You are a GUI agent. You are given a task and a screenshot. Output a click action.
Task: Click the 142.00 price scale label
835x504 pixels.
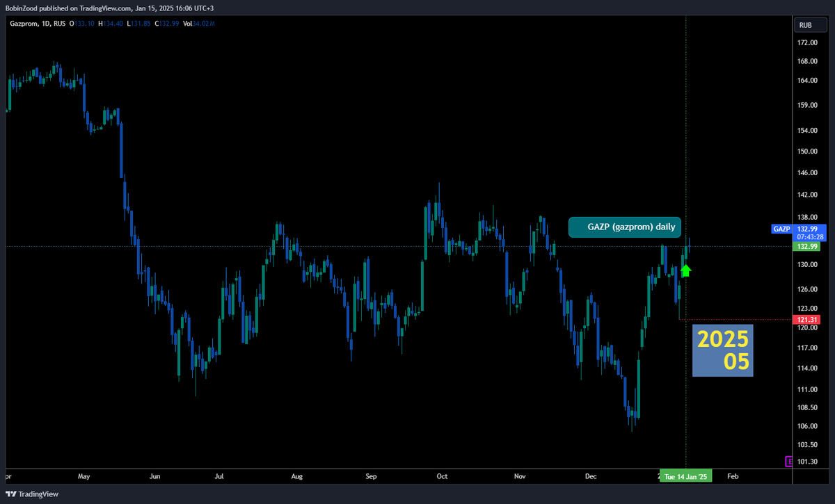(807, 195)
